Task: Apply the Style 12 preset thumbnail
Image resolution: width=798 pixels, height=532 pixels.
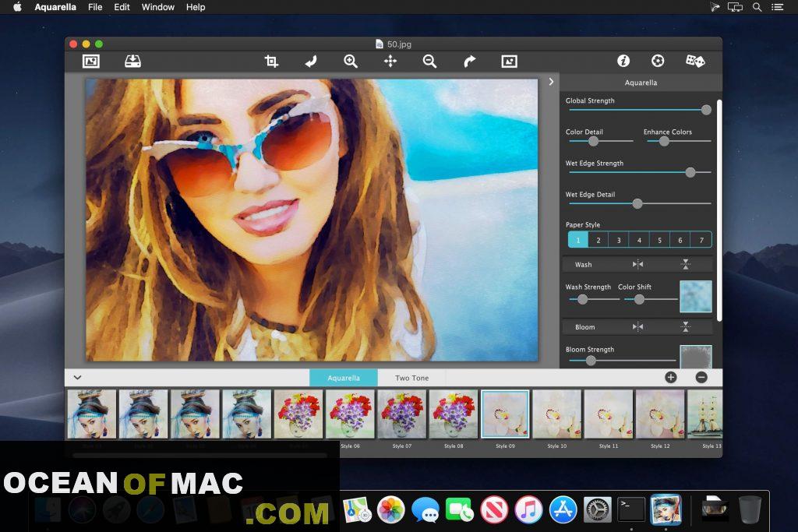Action: click(x=660, y=414)
